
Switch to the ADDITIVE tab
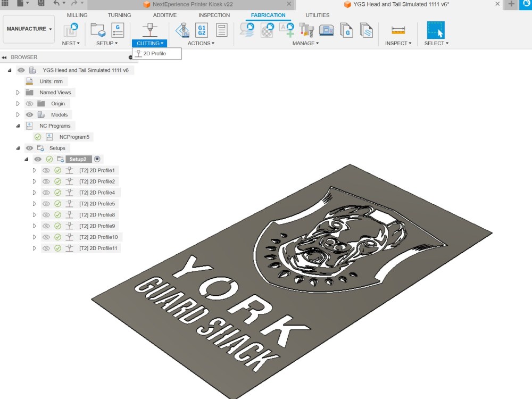[x=164, y=15]
